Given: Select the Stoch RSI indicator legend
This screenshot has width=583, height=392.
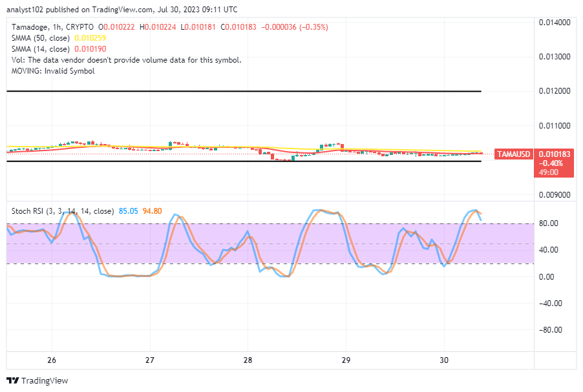Looking at the screenshot, I should [x=63, y=211].
